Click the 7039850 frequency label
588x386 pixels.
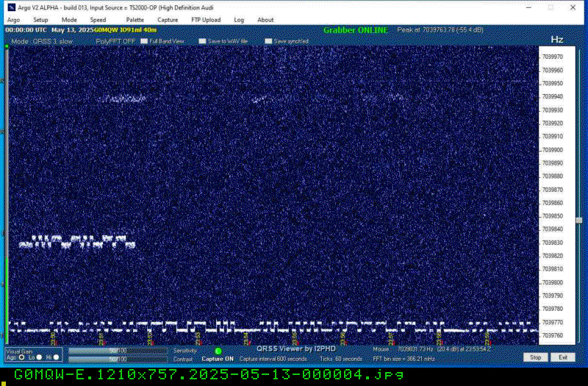553,216
